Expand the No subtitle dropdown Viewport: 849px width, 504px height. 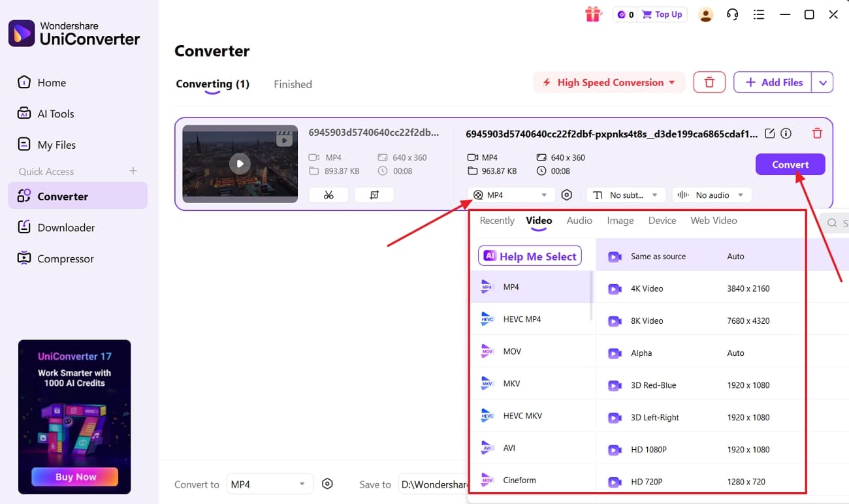pyautogui.click(x=626, y=195)
